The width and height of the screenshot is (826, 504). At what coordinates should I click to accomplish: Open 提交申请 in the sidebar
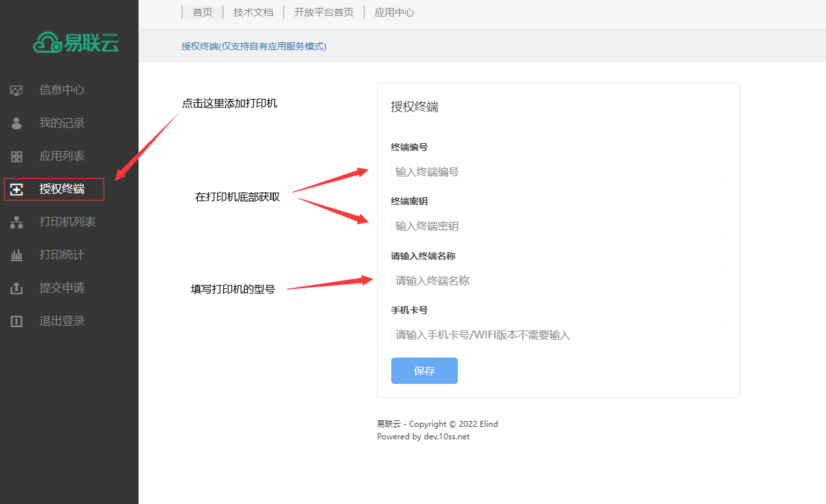pyautogui.click(x=62, y=288)
